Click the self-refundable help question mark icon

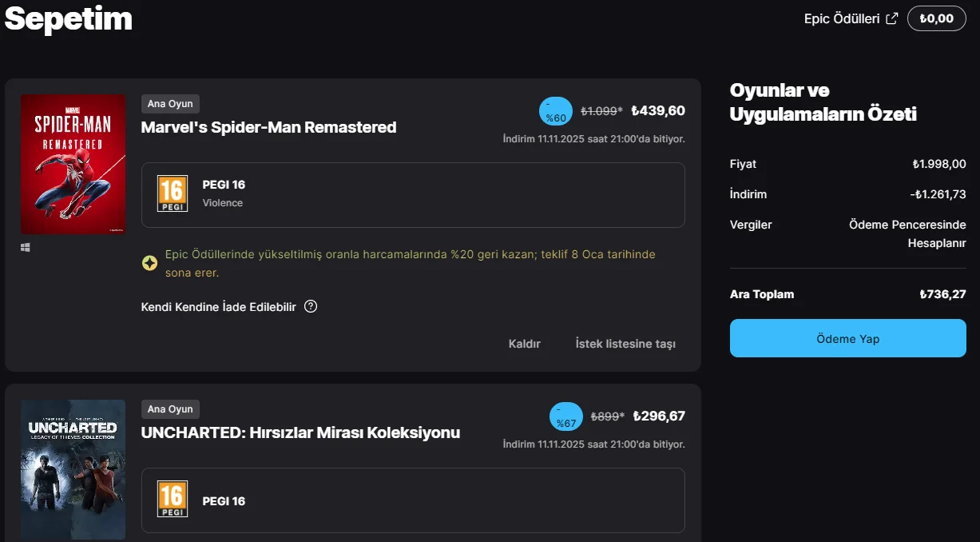click(x=311, y=306)
